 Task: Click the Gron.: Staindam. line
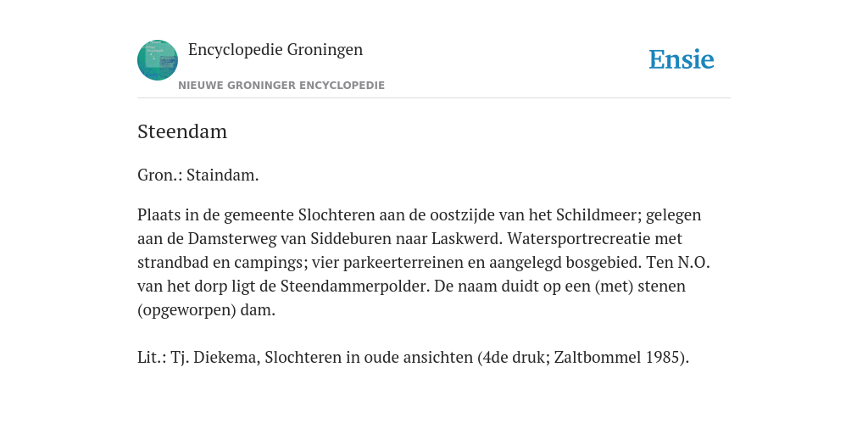pos(198,175)
